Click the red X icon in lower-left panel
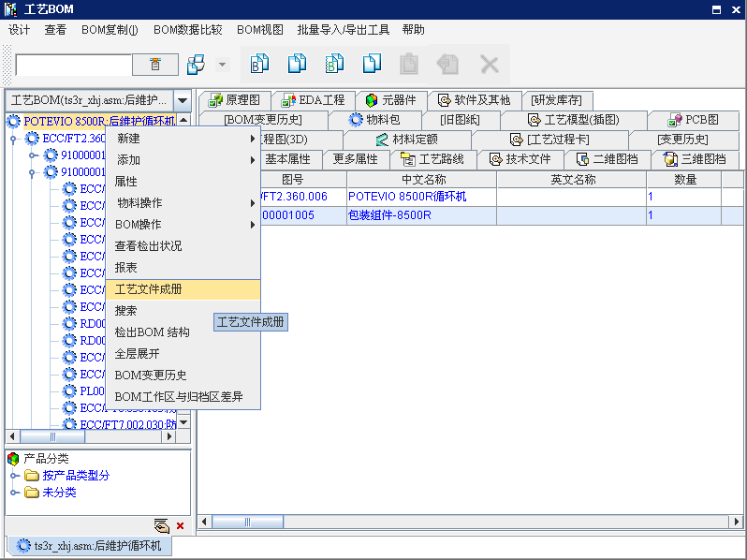The width and height of the screenshot is (747, 560). coord(180,525)
